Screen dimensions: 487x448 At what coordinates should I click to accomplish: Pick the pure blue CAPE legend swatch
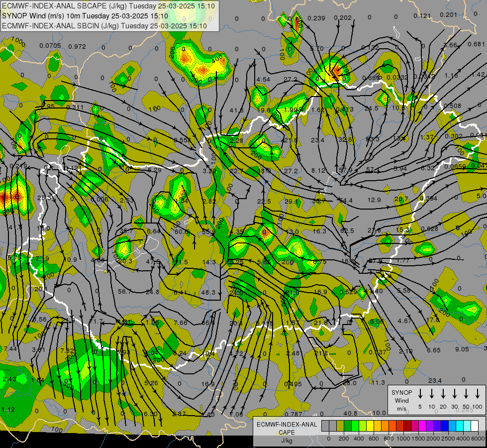point(444,426)
